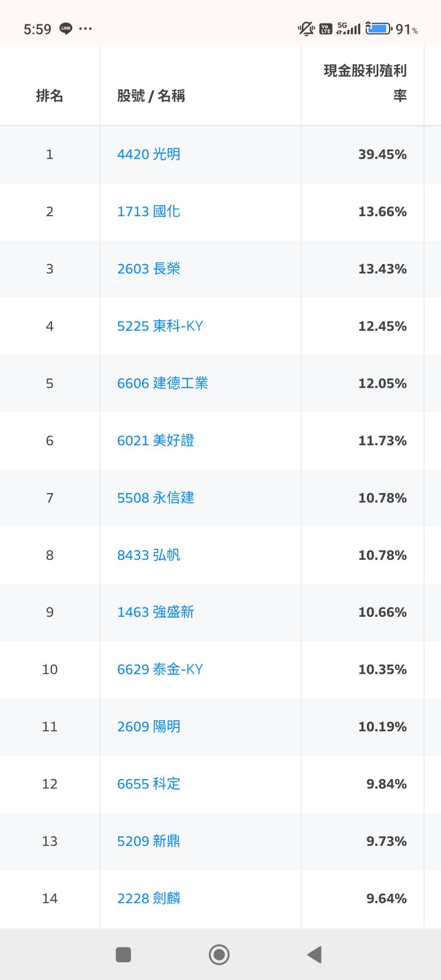Open stock 4420 光明
Viewport: 441px width, 980px height.
point(149,154)
